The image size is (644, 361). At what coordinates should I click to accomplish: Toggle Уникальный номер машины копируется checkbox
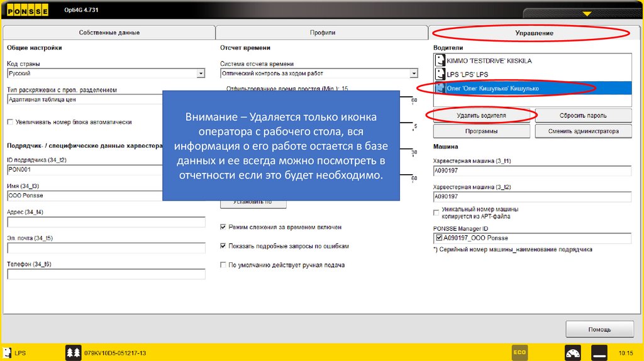436,213
